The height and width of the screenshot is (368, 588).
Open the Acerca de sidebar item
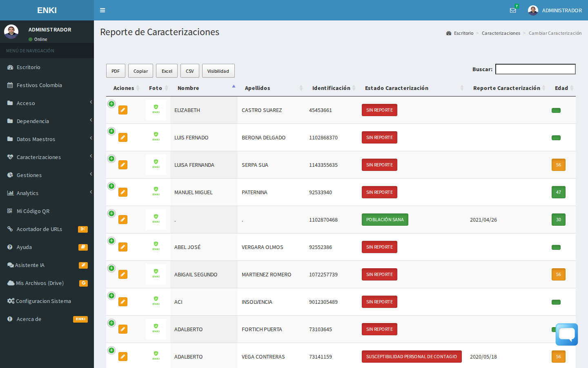(x=47, y=319)
